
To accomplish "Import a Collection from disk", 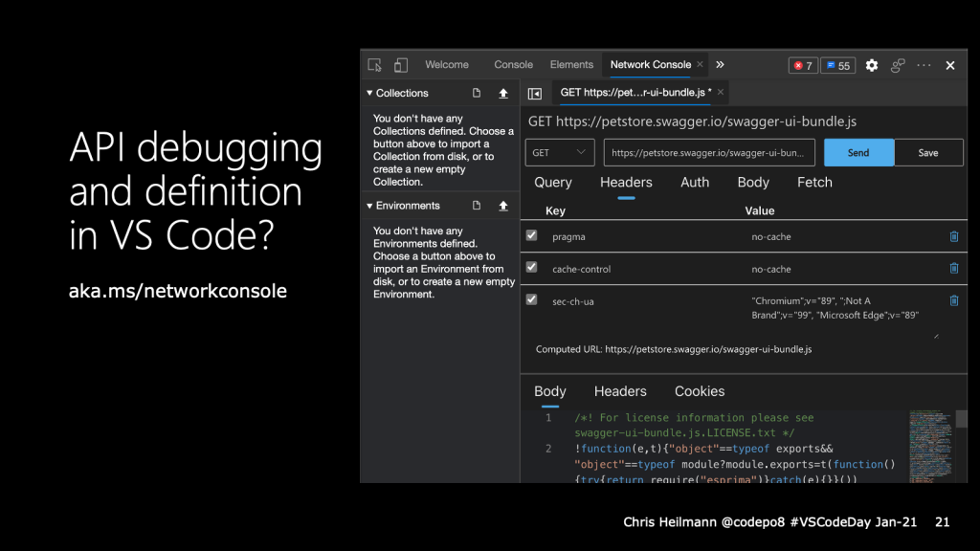I will [503, 93].
